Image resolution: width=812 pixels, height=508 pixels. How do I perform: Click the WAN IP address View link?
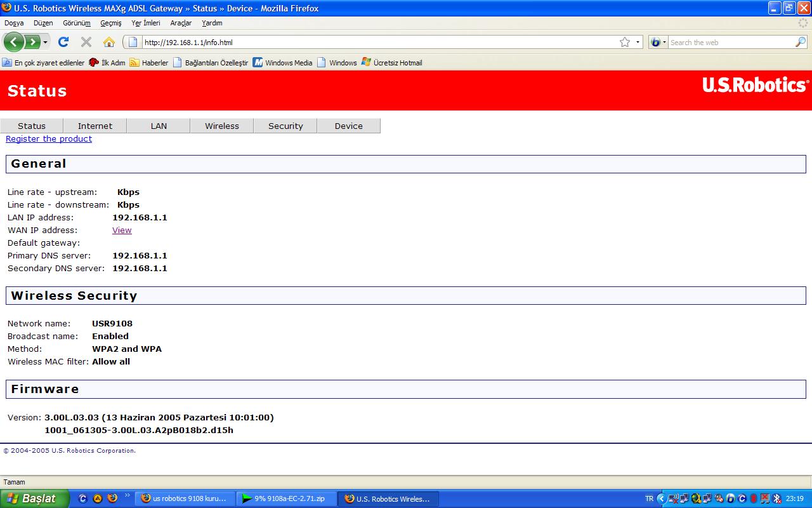pyautogui.click(x=122, y=230)
